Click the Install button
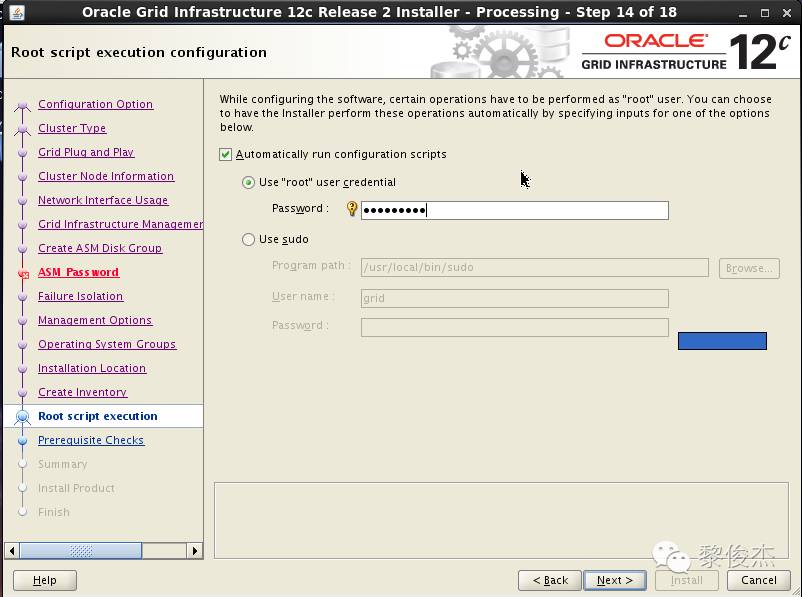802x597 pixels. coord(686,580)
